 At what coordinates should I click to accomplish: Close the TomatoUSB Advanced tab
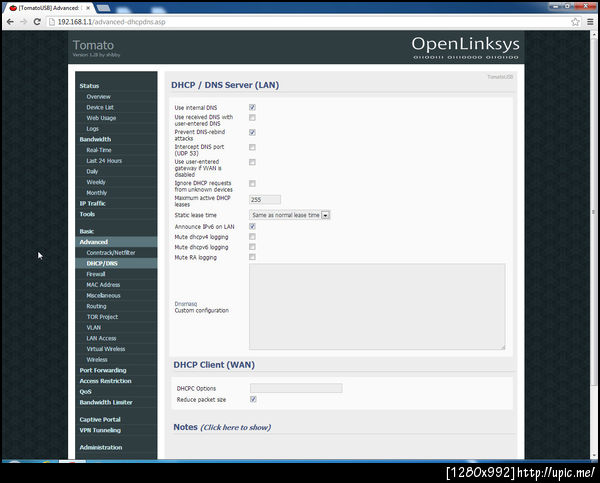pyautogui.click(x=88, y=8)
